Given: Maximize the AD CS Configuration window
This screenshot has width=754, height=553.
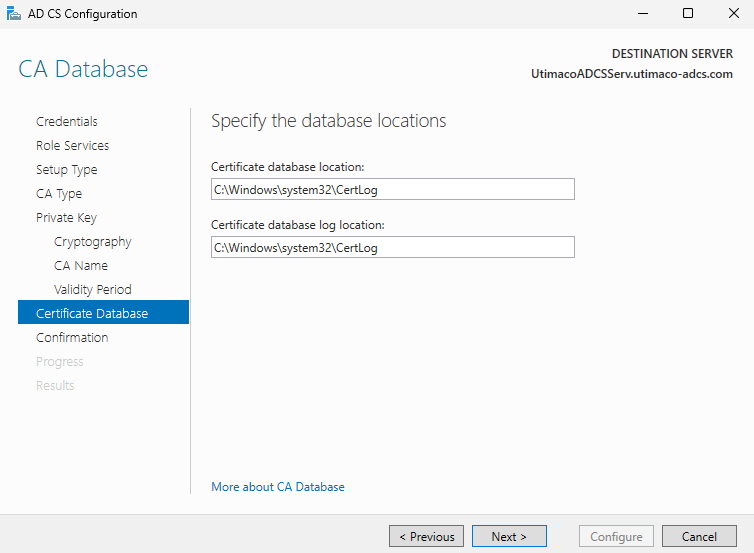Looking at the screenshot, I should (688, 14).
